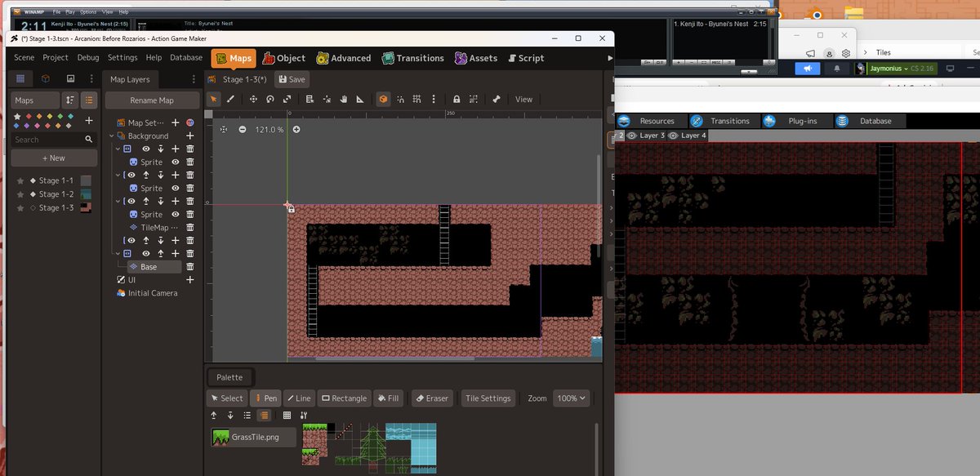Select the Pan hand tool in map toolbar
Image resolution: width=980 pixels, height=476 pixels.
click(344, 99)
